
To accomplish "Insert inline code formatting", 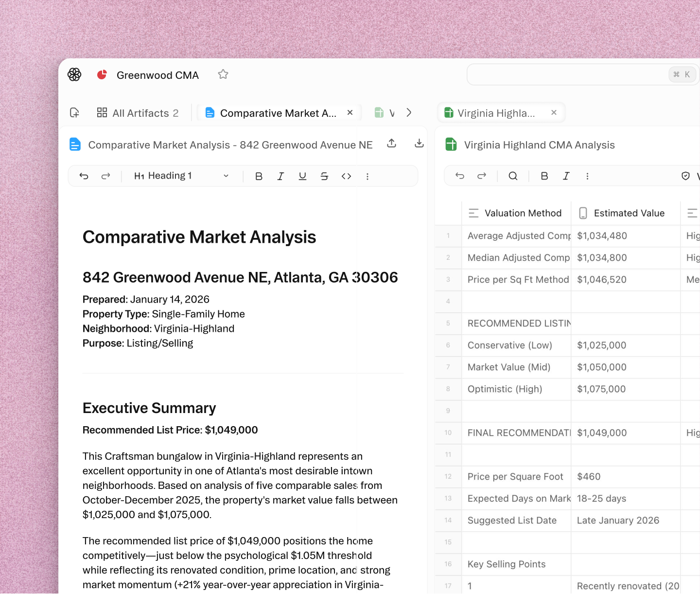I will [346, 176].
